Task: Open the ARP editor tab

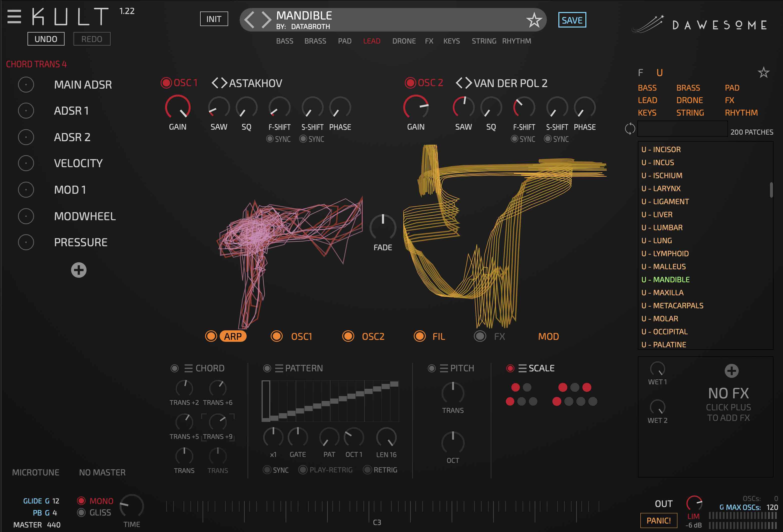Action: 233,336
